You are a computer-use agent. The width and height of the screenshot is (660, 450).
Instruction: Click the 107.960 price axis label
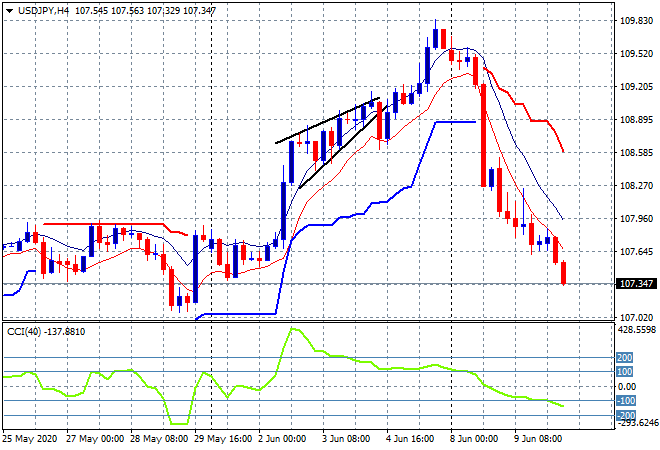(636, 218)
